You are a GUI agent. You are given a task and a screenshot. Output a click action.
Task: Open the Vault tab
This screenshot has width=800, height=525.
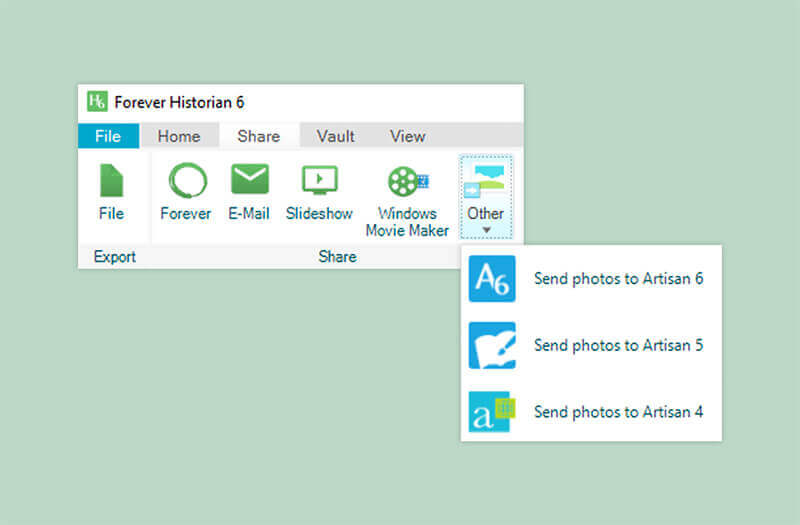[x=336, y=136]
